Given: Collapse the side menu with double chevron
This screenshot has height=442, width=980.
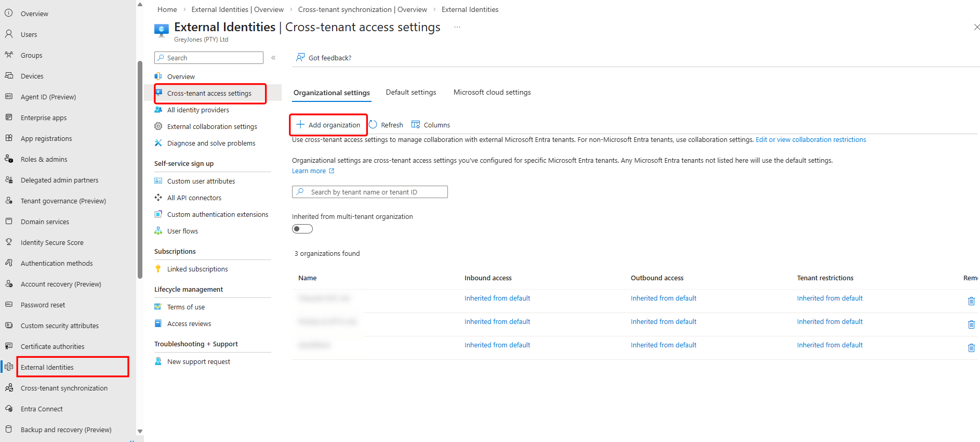Looking at the screenshot, I should [x=273, y=58].
